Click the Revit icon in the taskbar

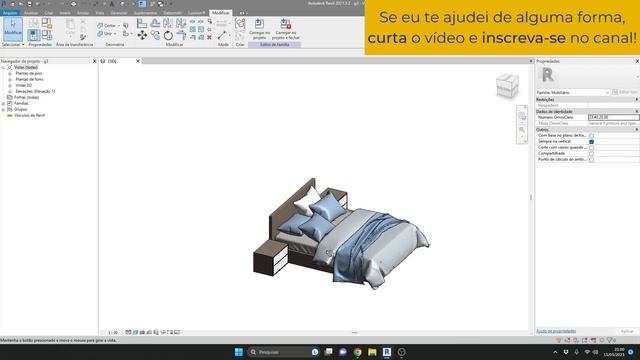pyautogui.click(x=387, y=352)
